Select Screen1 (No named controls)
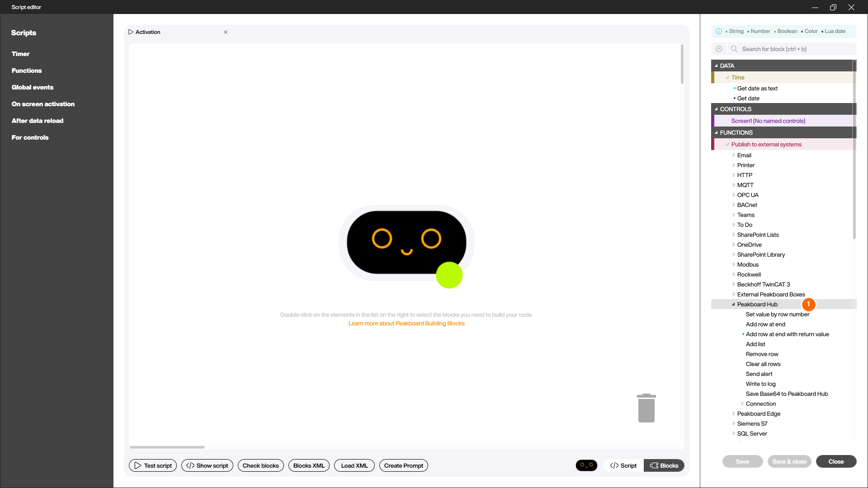 coord(768,121)
